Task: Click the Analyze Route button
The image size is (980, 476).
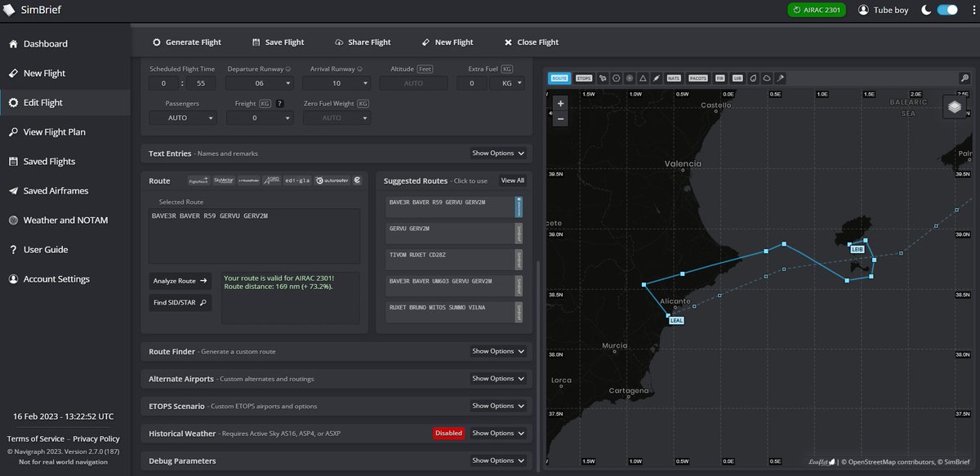Action: click(x=180, y=280)
